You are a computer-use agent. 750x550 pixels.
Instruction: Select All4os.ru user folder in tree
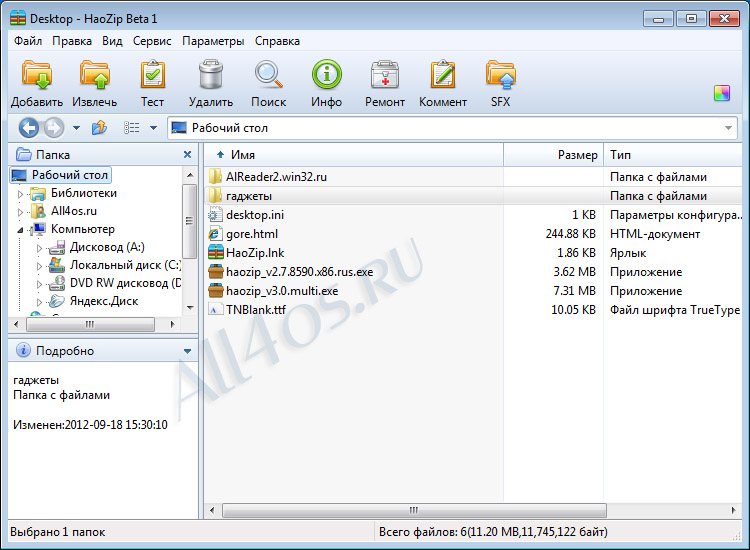coord(74,211)
